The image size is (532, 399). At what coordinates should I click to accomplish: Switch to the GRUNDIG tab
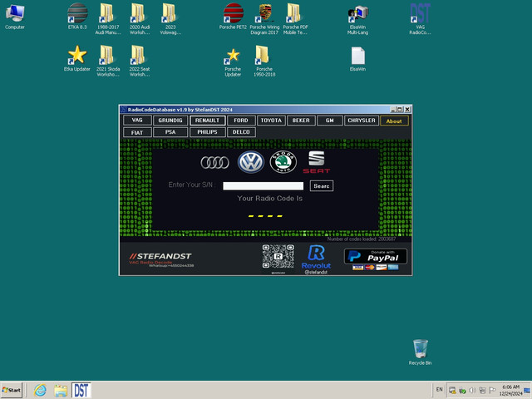click(x=170, y=121)
